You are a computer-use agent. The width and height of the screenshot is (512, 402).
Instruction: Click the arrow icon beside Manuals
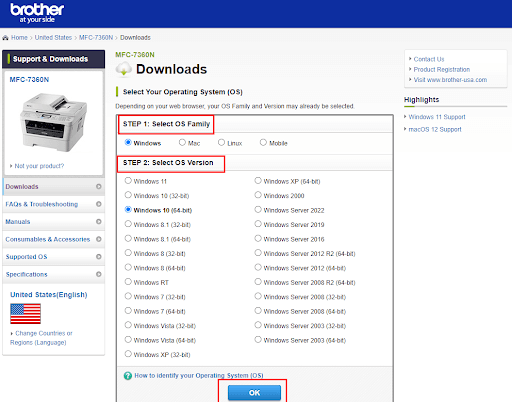click(99, 221)
